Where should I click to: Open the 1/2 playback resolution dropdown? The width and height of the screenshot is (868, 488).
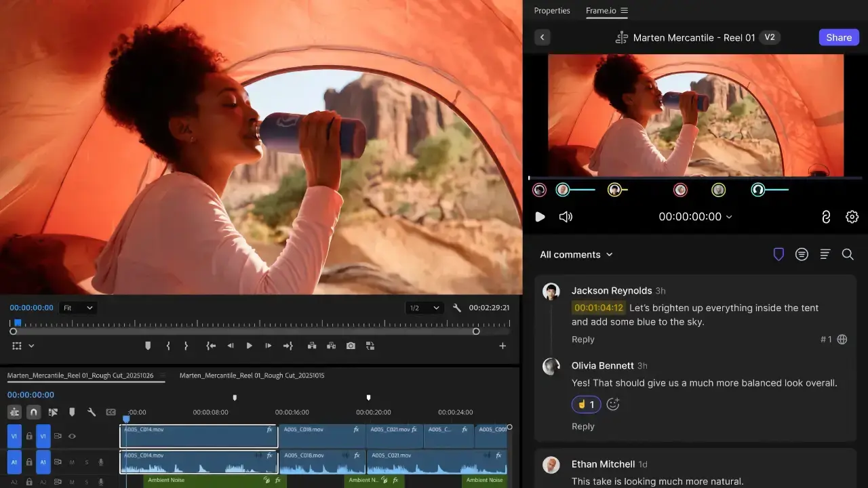coord(424,308)
